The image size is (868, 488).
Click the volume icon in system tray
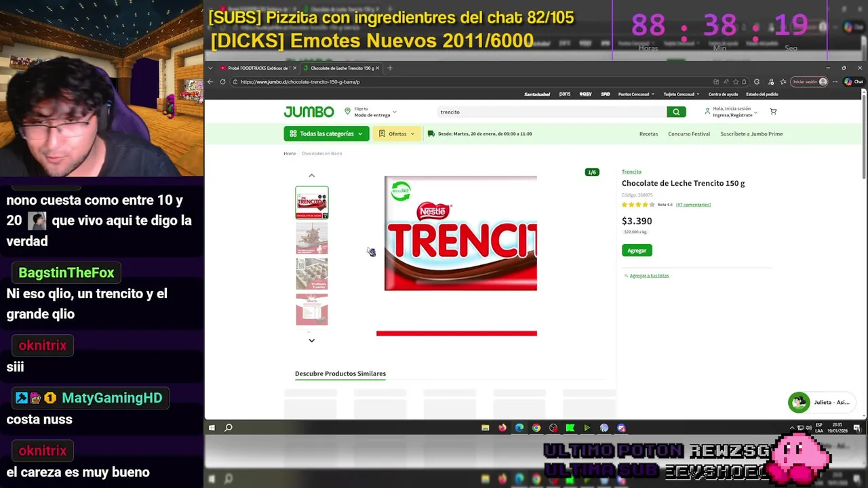808,428
